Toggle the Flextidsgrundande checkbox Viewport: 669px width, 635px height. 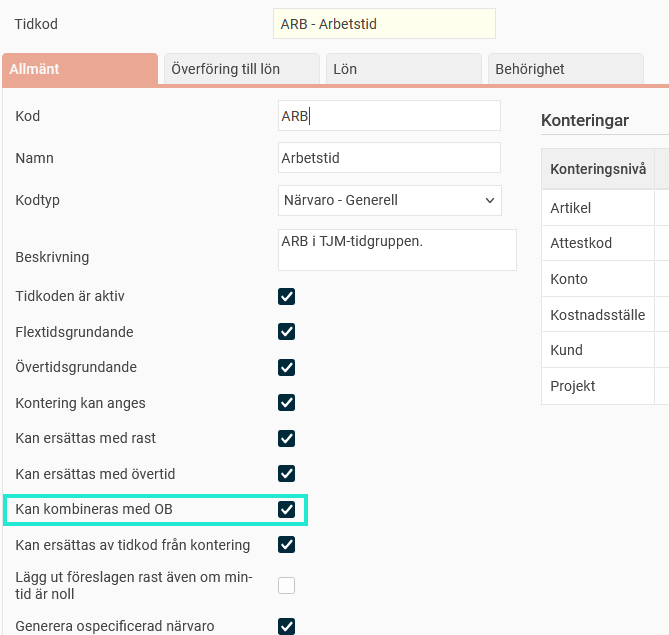[287, 331]
